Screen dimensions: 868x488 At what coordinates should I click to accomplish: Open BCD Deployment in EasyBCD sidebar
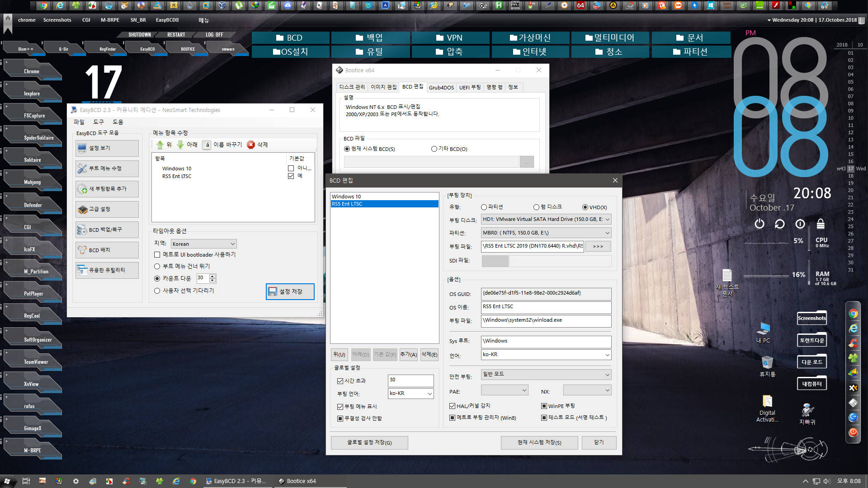pos(107,250)
